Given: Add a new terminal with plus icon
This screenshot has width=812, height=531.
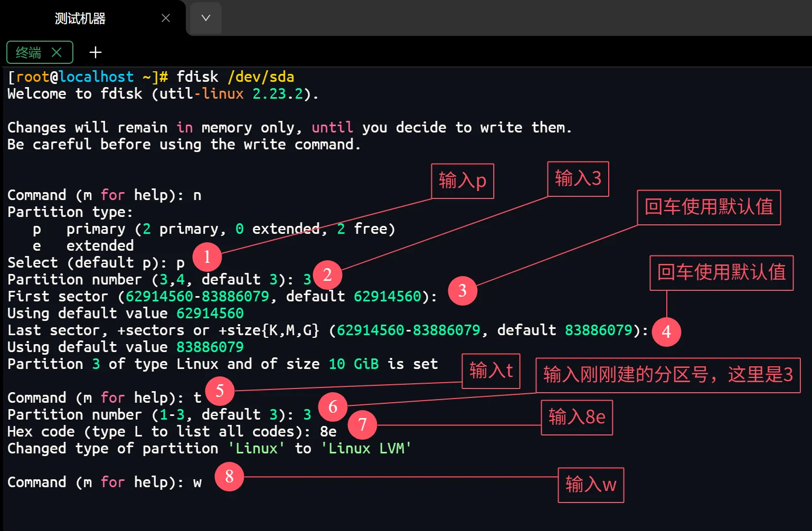Looking at the screenshot, I should click(96, 52).
